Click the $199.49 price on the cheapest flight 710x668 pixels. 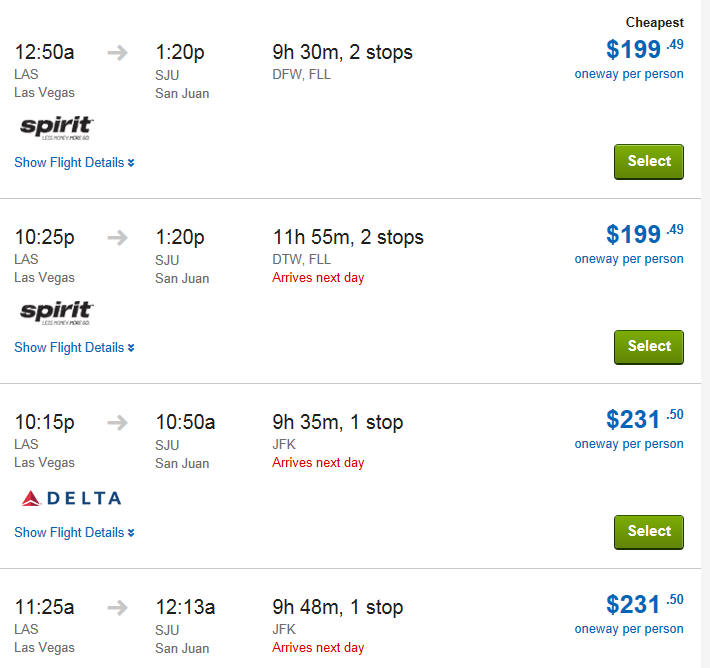click(x=645, y=49)
